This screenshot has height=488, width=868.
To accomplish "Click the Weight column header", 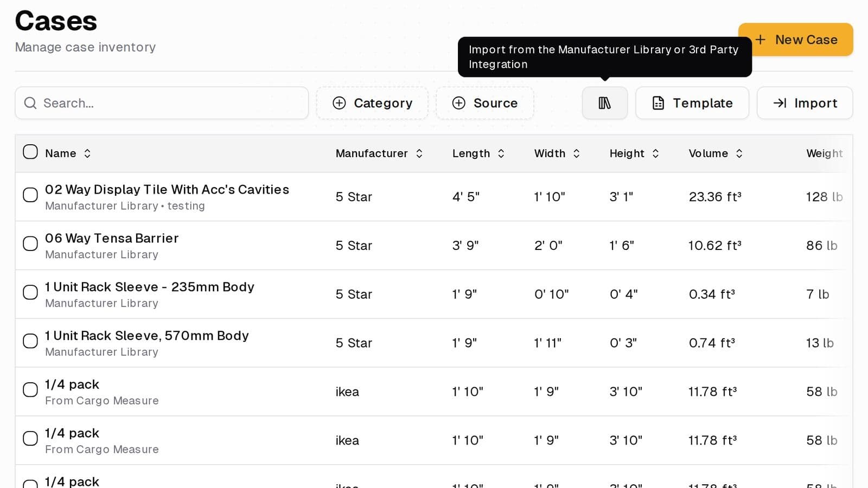I will (x=825, y=153).
